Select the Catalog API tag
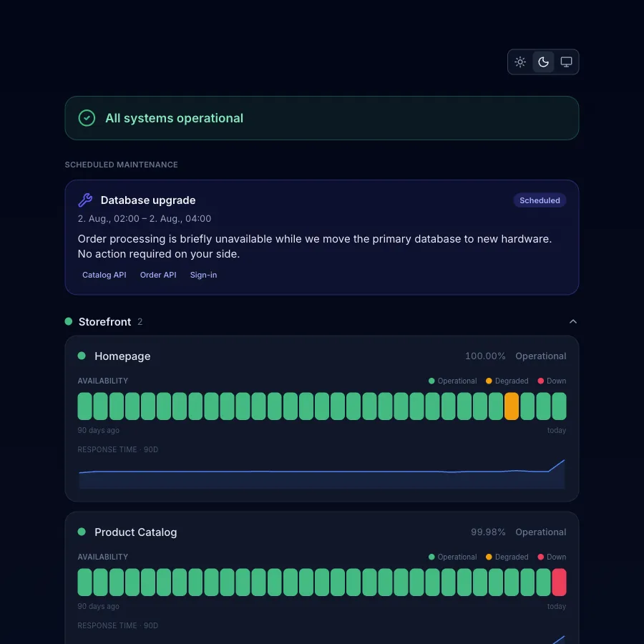This screenshot has width=644, height=644. pos(104,275)
